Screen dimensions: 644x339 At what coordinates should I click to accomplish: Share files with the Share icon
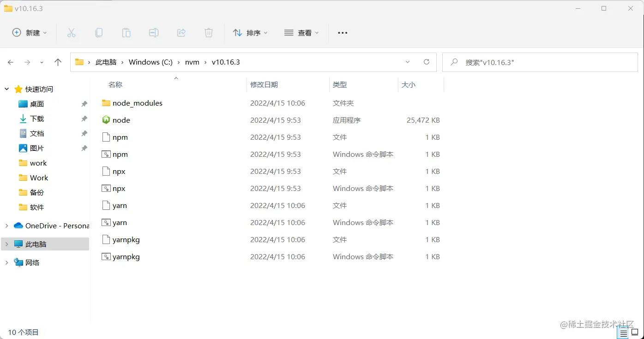coord(181,32)
